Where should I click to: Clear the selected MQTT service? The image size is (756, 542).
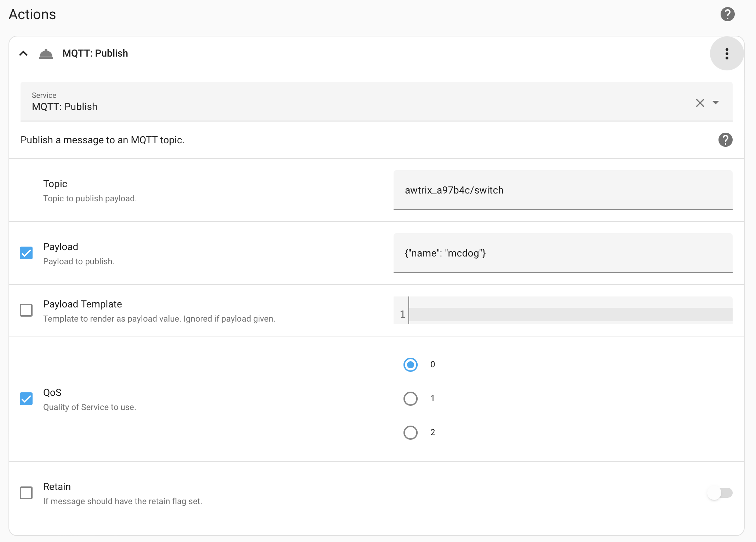tap(700, 103)
